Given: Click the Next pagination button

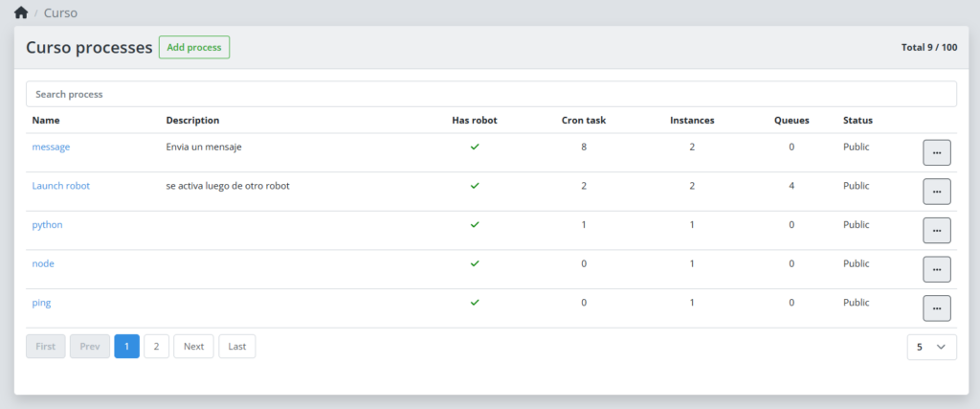Looking at the screenshot, I should pyautogui.click(x=193, y=347).
